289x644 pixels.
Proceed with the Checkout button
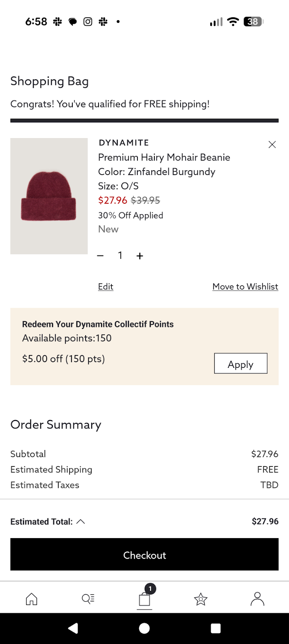144,555
